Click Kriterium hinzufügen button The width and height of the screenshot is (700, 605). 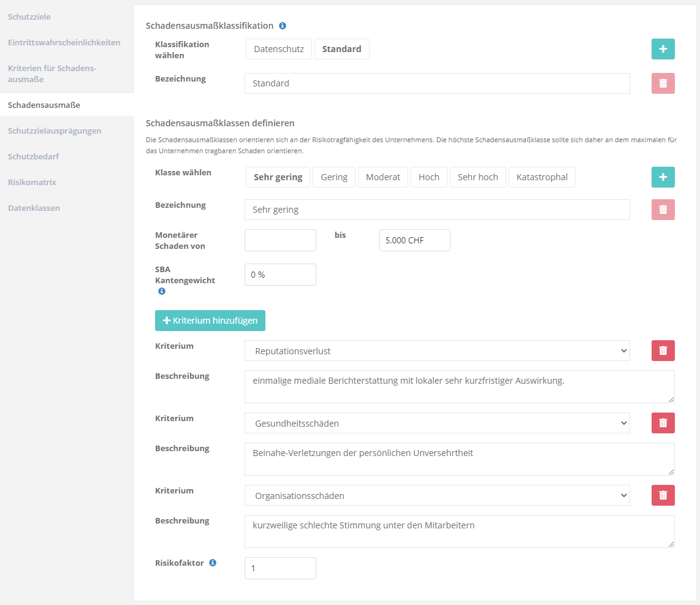click(210, 321)
